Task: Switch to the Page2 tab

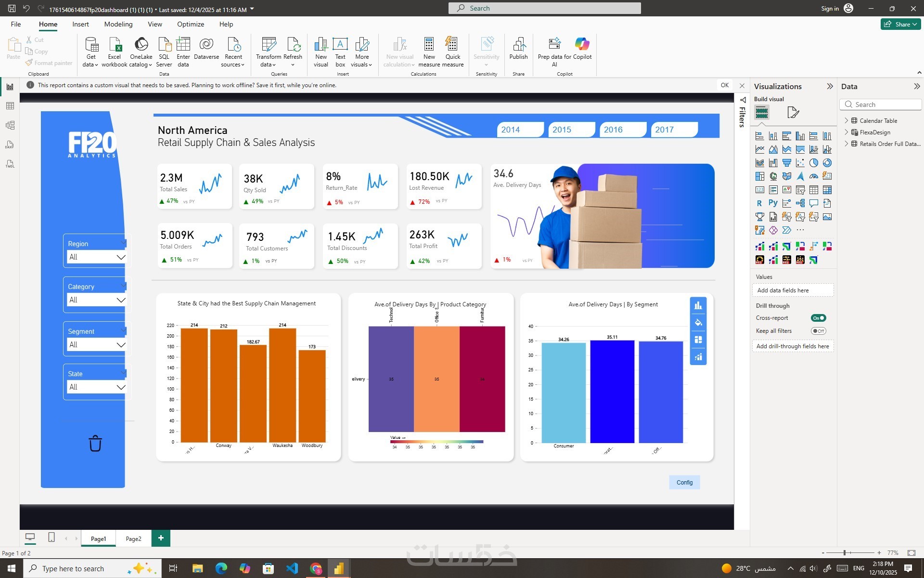Action: click(x=133, y=539)
